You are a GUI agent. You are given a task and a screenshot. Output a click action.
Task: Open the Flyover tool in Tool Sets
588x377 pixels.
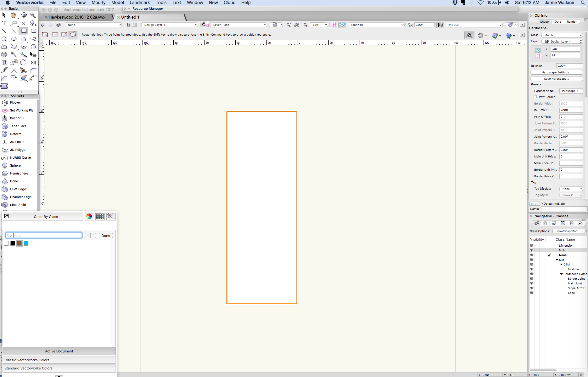click(x=15, y=102)
